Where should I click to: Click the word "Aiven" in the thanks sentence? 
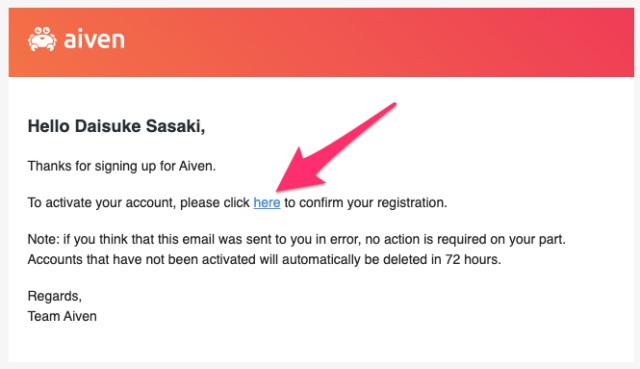[196, 166]
